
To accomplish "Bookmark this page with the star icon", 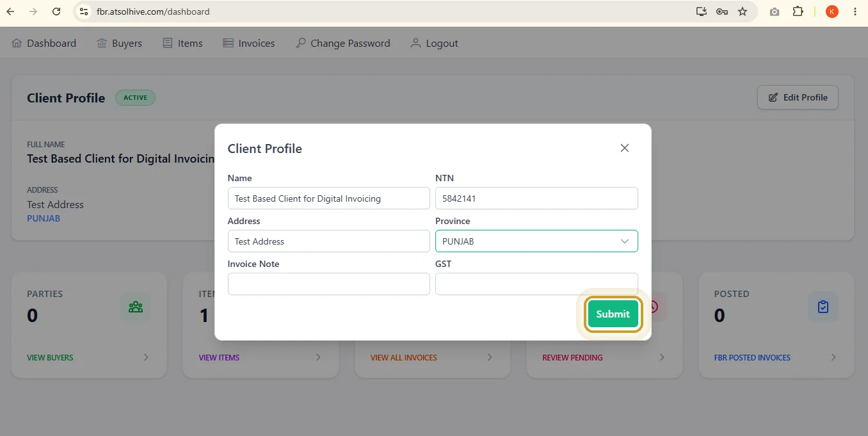I will pyautogui.click(x=743, y=12).
